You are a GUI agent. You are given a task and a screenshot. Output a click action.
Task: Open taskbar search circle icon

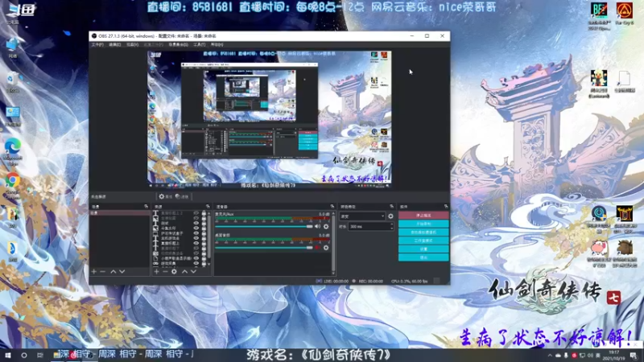tap(24, 355)
